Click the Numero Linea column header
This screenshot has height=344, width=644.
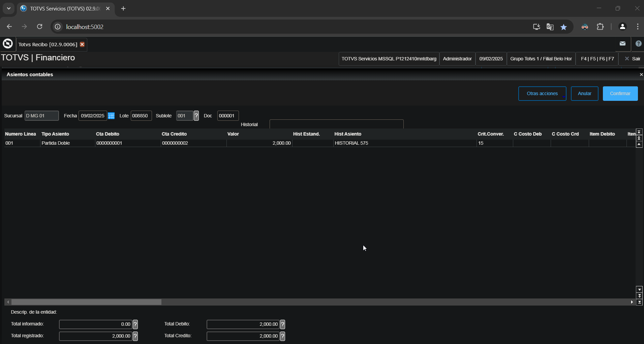click(x=21, y=134)
